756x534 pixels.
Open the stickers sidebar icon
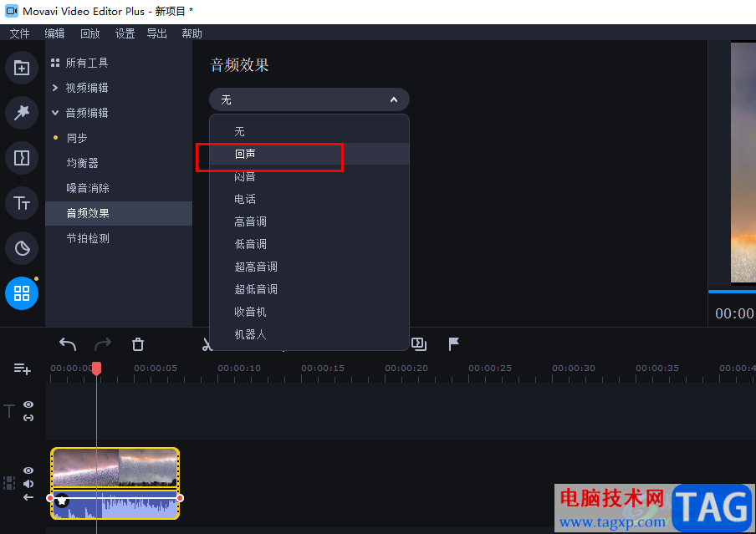22,248
